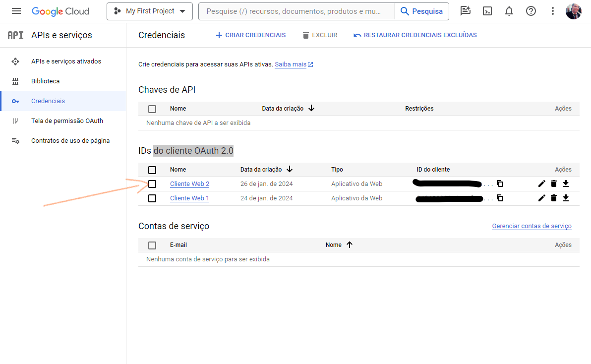Select all OAuth client IDs checkbox
This screenshot has width=591, height=364.
[152, 170]
